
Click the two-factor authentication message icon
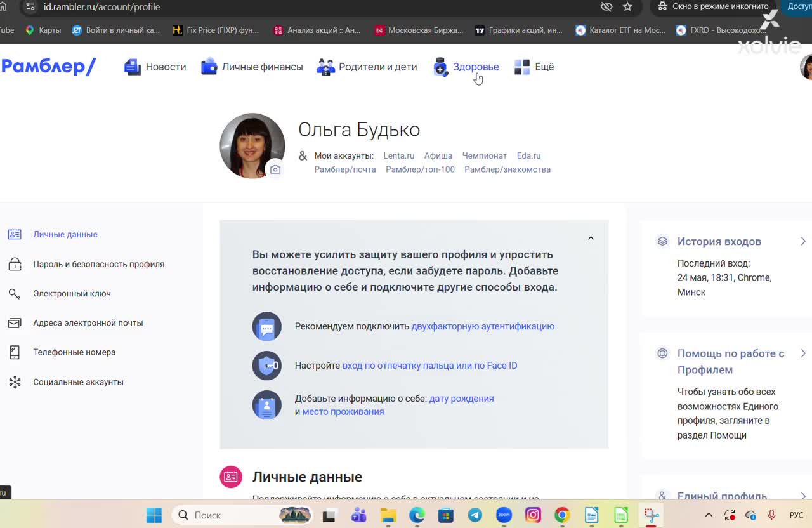267,326
